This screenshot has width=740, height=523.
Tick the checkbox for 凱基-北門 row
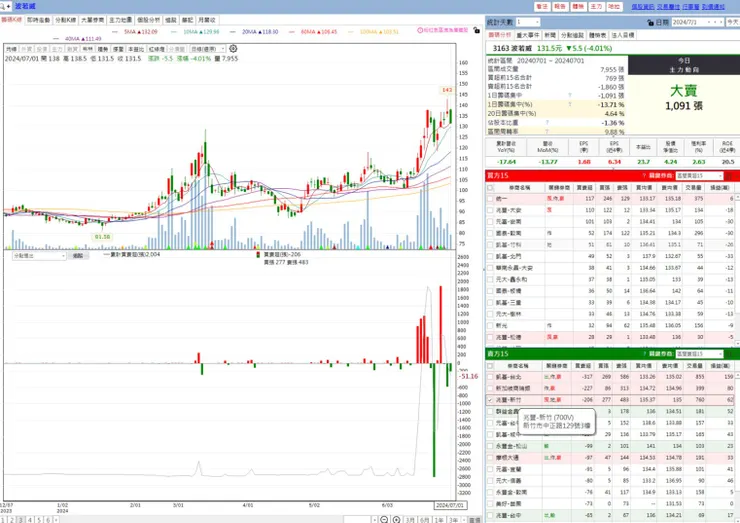[x=490, y=256]
